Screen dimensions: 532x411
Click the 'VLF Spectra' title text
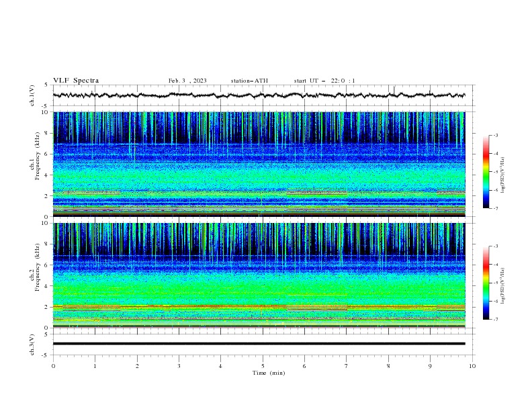coord(76,81)
